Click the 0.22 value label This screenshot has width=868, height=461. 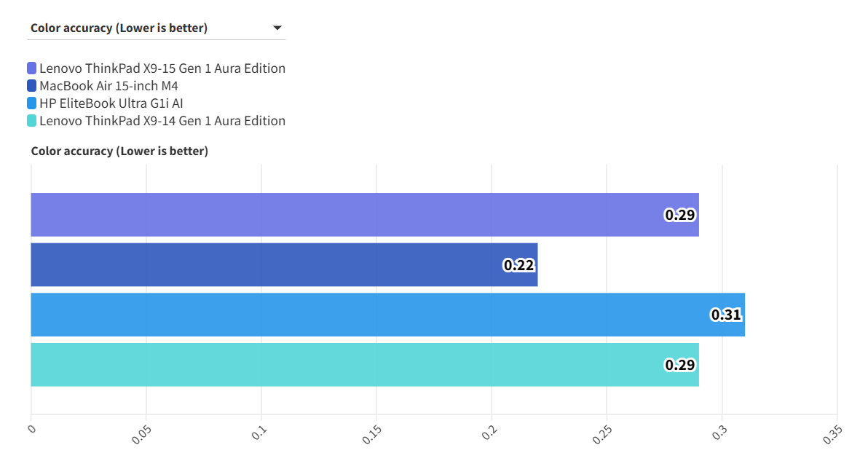pyautogui.click(x=519, y=265)
